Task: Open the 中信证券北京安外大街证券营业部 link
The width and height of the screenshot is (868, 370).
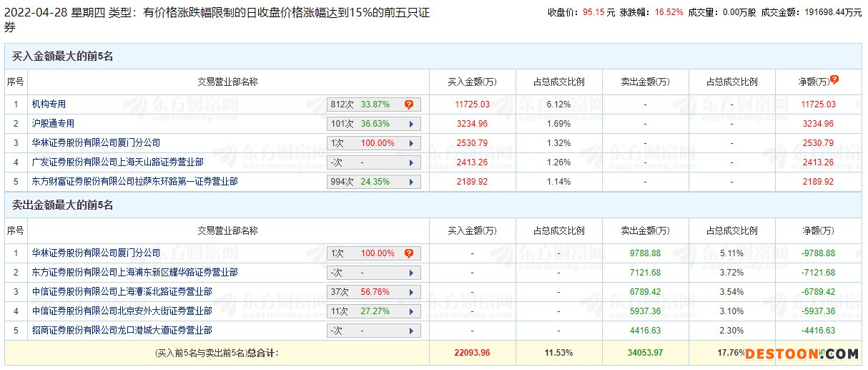Action: [122, 311]
